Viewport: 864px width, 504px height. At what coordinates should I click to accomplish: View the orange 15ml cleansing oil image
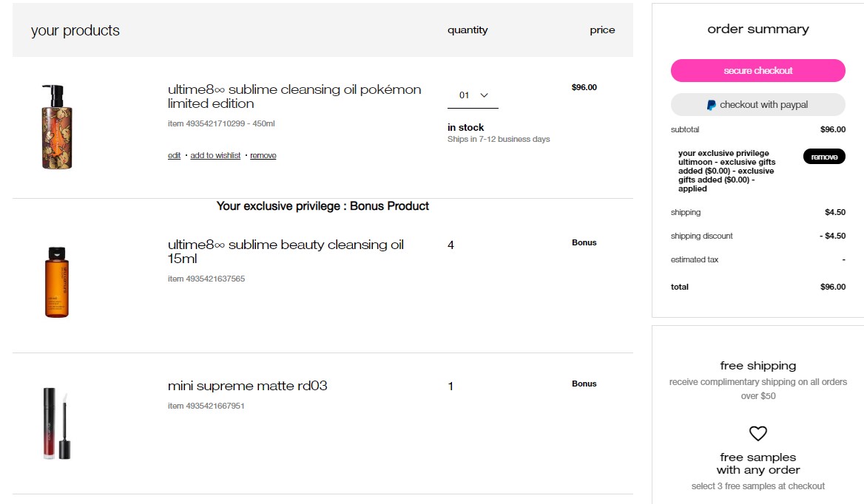[x=57, y=282]
